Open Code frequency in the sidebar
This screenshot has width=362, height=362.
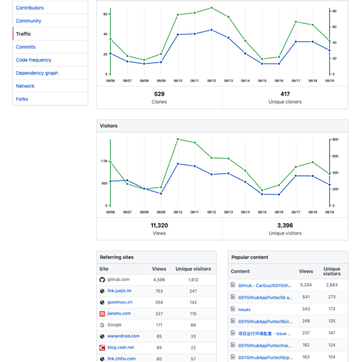point(33,60)
